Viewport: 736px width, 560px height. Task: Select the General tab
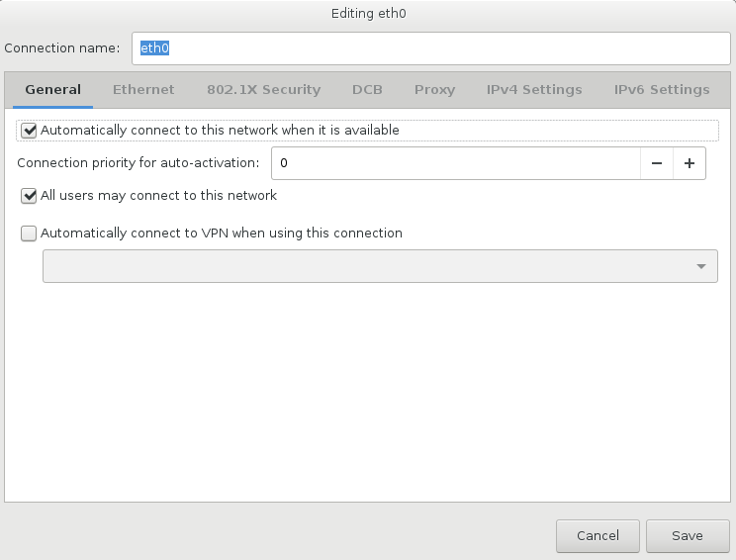tap(53, 90)
